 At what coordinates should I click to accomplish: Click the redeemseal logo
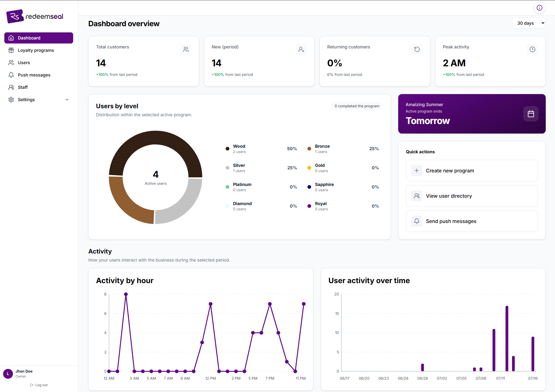[x=35, y=16]
